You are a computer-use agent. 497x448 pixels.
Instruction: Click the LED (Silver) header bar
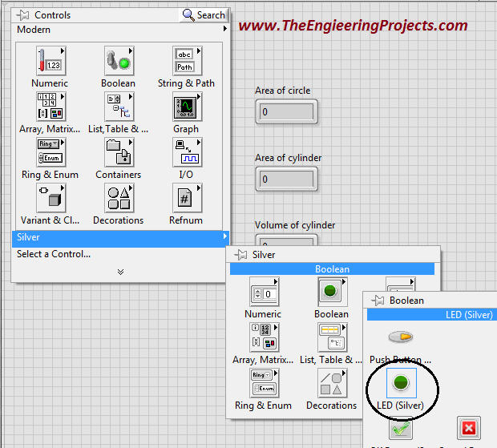click(432, 315)
